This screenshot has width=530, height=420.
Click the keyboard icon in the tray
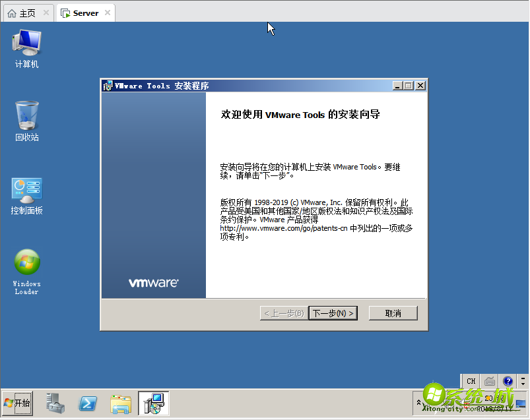tap(488, 381)
